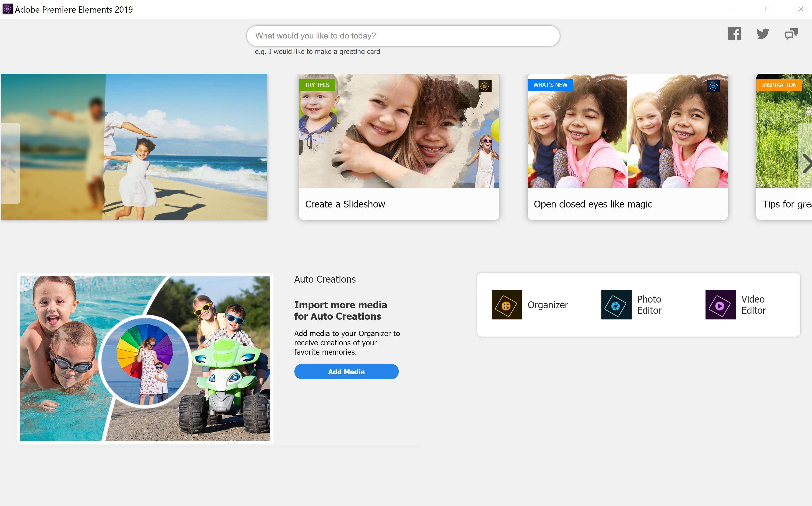Click Organizer badge on slideshow card
This screenshot has width=812, height=506.
point(485,86)
